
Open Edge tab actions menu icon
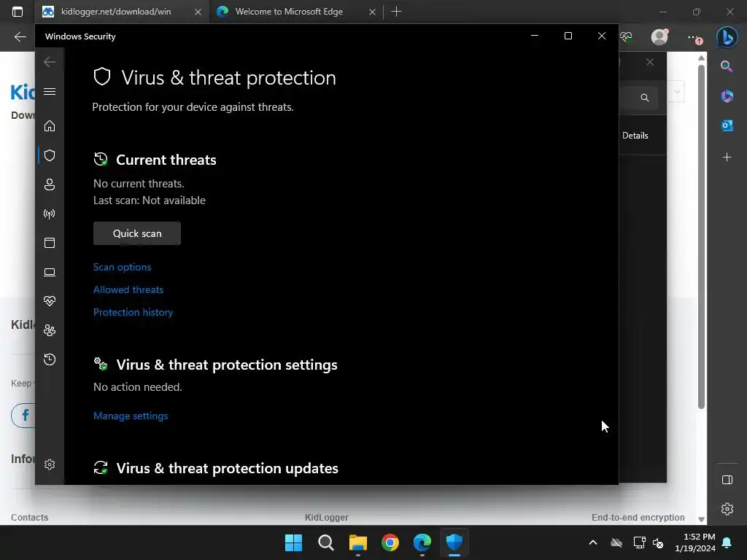click(18, 12)
